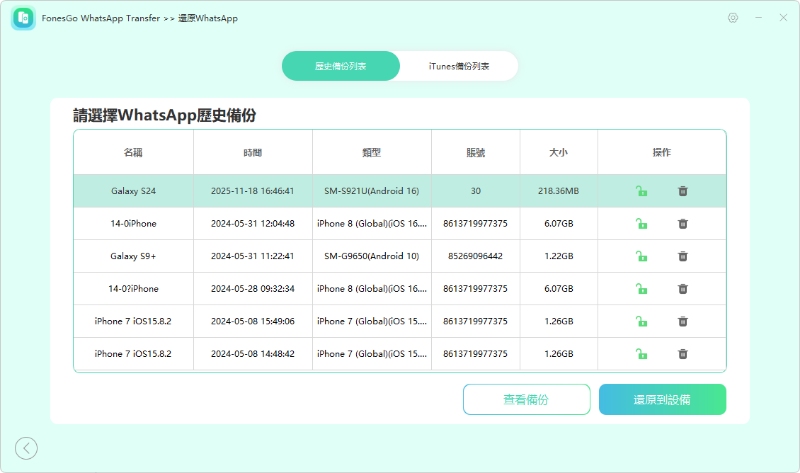Click unlock icon for backup timed 15:49:06
Viewport: 800px width, 473px height.
coord(641,321)
